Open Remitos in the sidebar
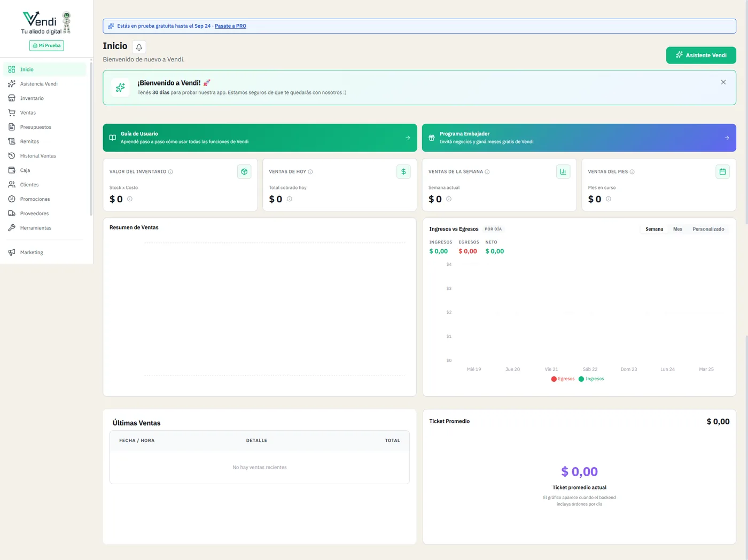Screen dimensions: 748x560 pos(45,141)
